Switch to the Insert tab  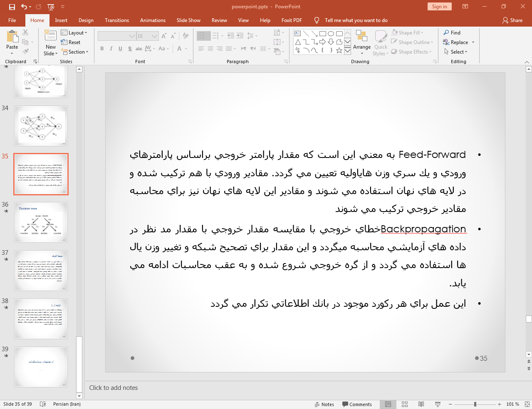click(x=61, y=20)
